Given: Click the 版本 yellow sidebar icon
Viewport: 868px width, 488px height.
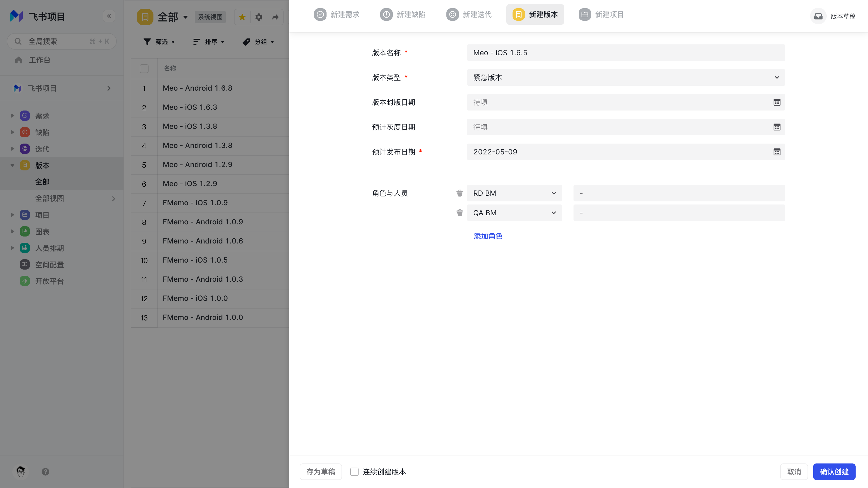Looking at the screenshot, I should pos(25,165).
